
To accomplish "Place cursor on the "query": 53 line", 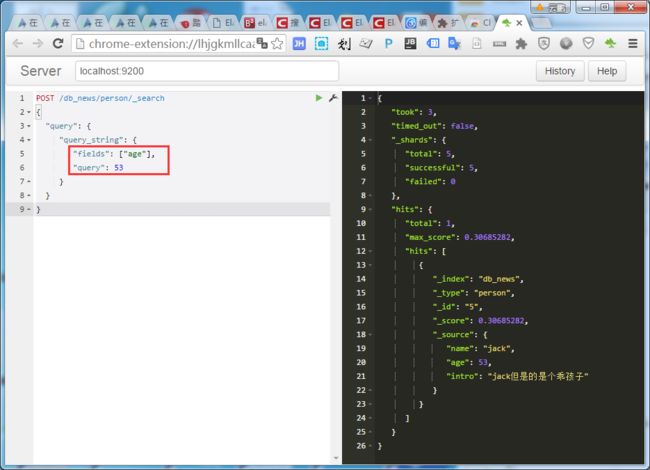I will coord(98,168).
